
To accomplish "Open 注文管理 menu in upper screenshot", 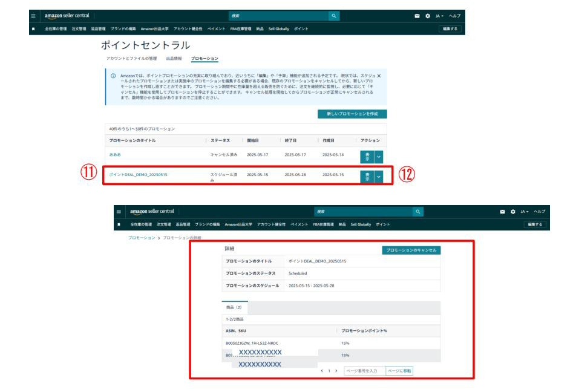I will point(79,28).
